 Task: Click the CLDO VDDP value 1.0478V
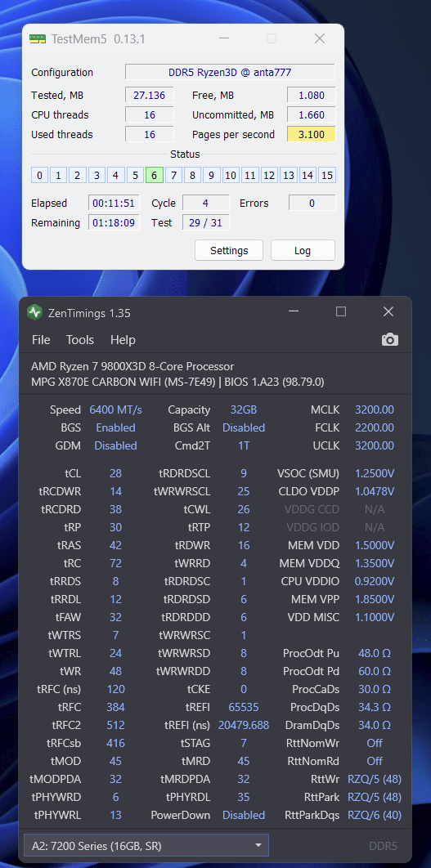pos(375,491)
